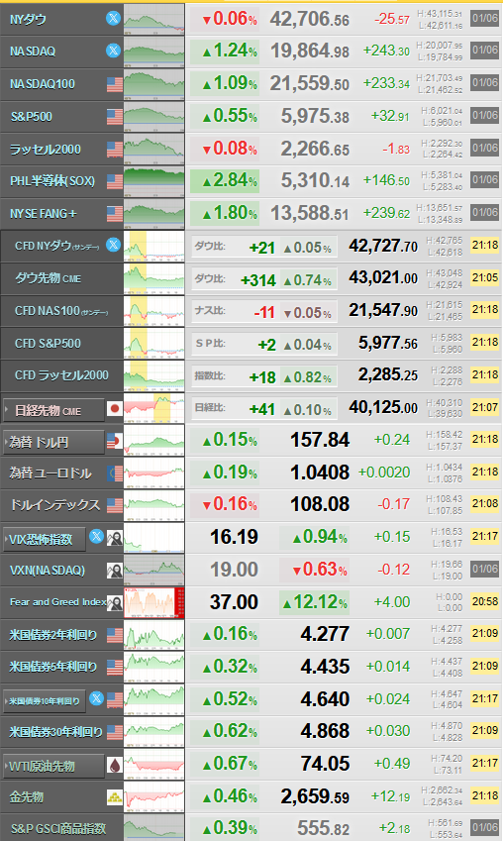Click the 40,125.00 日経先物 price

[383, 407]
